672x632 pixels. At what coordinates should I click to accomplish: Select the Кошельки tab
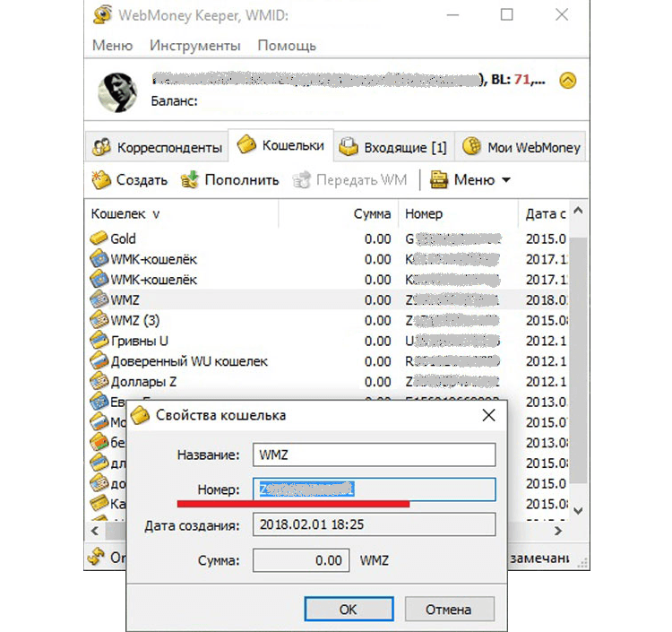pos(280,145)
